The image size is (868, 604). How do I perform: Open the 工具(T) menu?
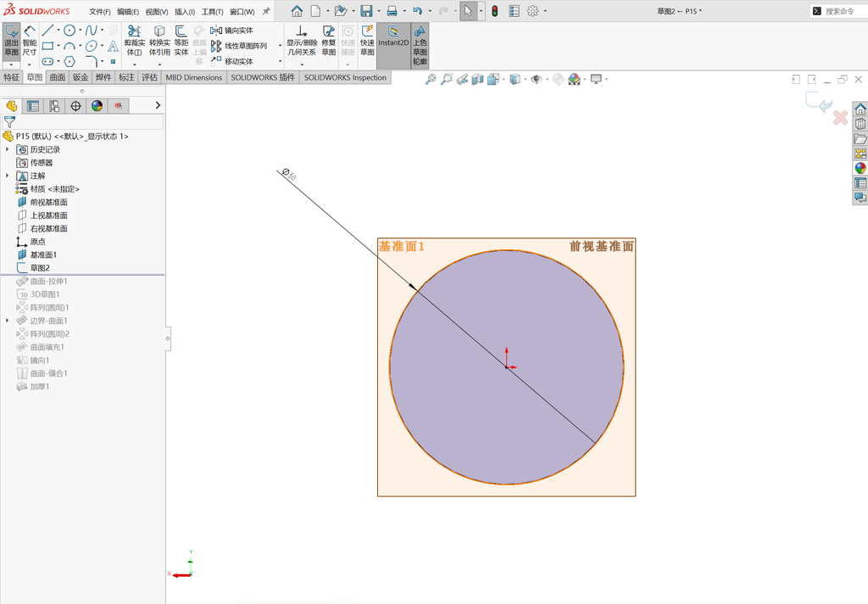point(212,12)
